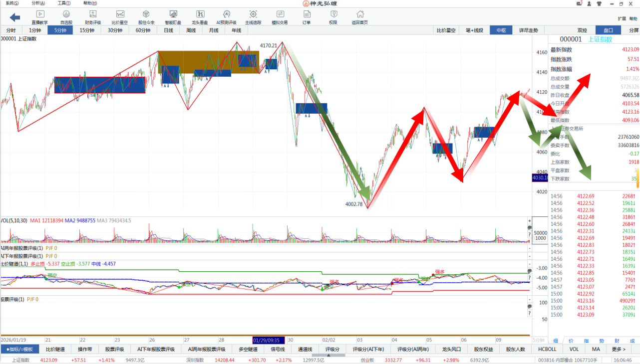Image resolution: width=640 pixels, height=364 pixels.
Task: Click the 扩展 button
Action: (622, 19)
